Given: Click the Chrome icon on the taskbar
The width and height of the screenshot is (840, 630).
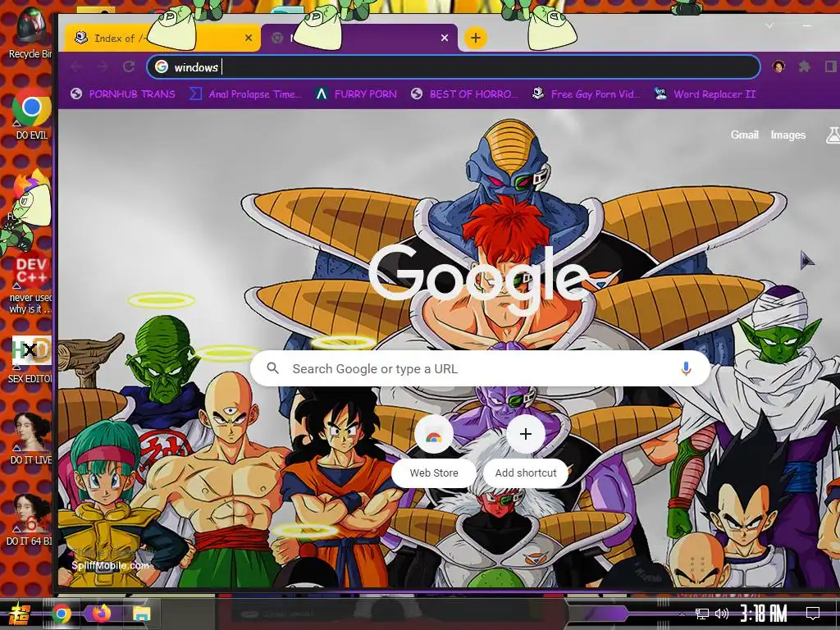Looking at the screenshot, I should pos(62,614).
